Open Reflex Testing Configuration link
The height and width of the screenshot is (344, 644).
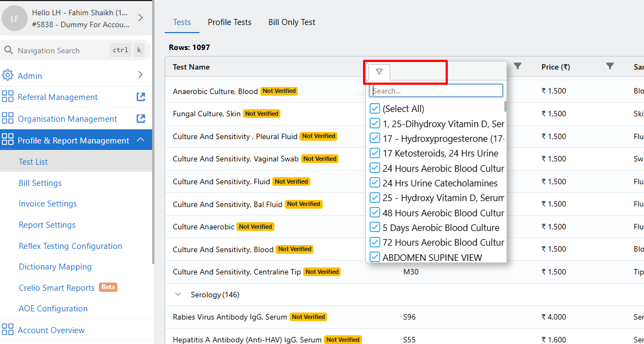(x=71, y=246)
